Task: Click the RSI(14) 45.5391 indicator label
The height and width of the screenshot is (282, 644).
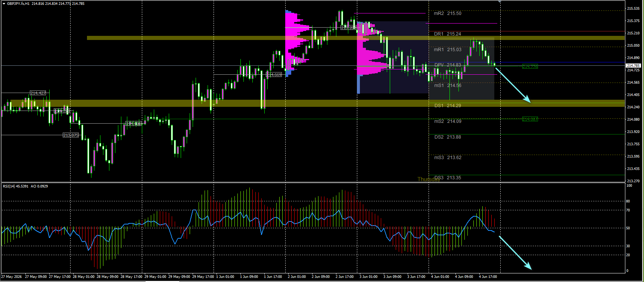Action: [16, 186]
